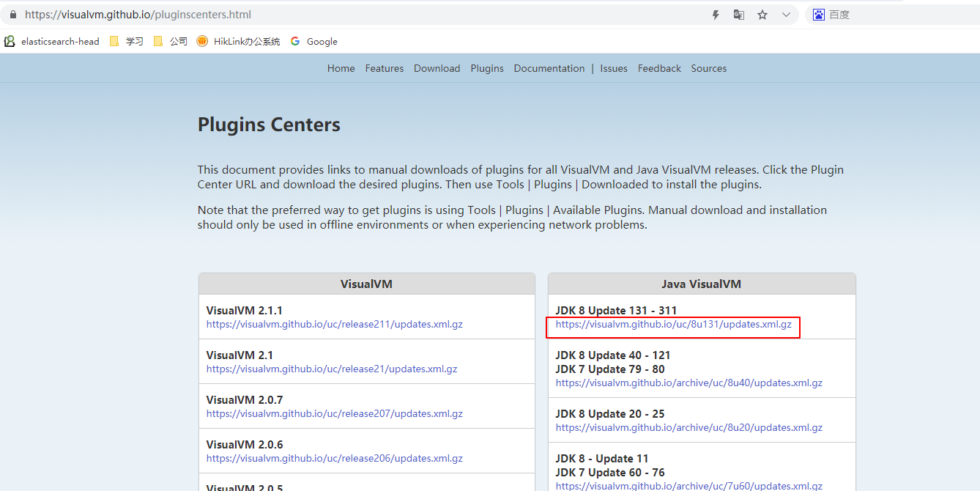Click the JDK 7 Update 60 - 76 text
The width and height of the screenshot is (980, 491).
tap(610, 472)
